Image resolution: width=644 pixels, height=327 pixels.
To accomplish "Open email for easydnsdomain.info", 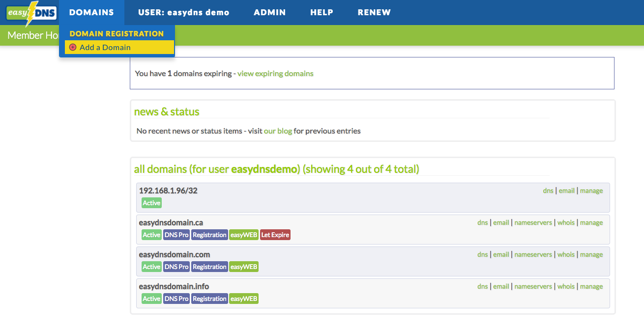I will click(x=501, y=287).
